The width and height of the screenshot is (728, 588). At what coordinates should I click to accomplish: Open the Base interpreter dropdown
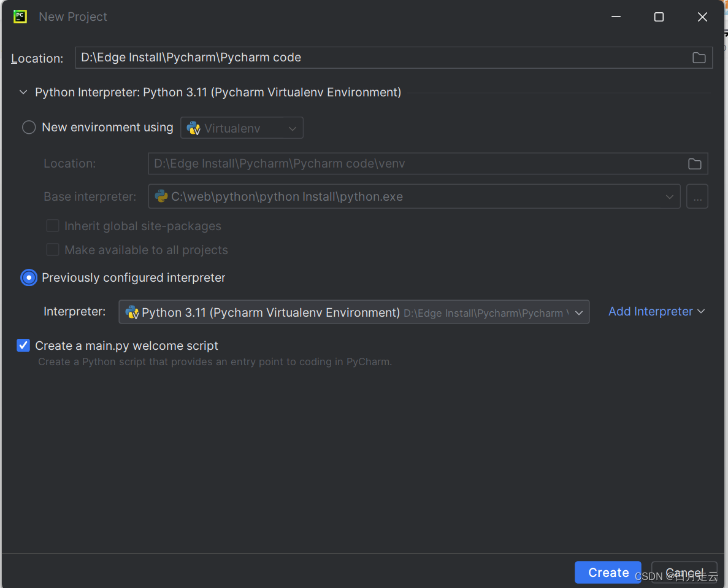point(414,196)
